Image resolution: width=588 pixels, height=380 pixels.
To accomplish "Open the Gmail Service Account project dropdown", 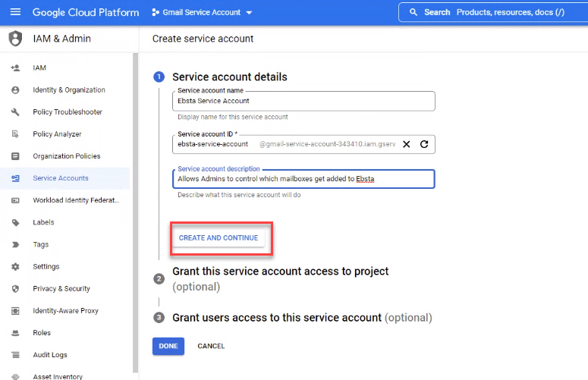I will [201, 13].
